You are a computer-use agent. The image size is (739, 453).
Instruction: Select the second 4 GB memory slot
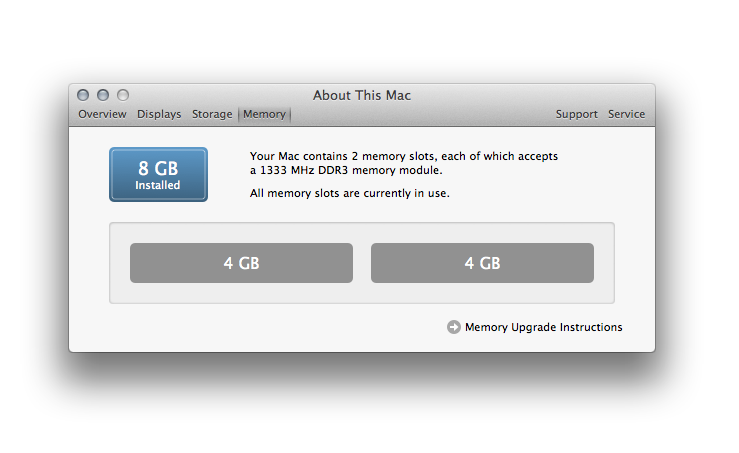(x=482, y=263)
